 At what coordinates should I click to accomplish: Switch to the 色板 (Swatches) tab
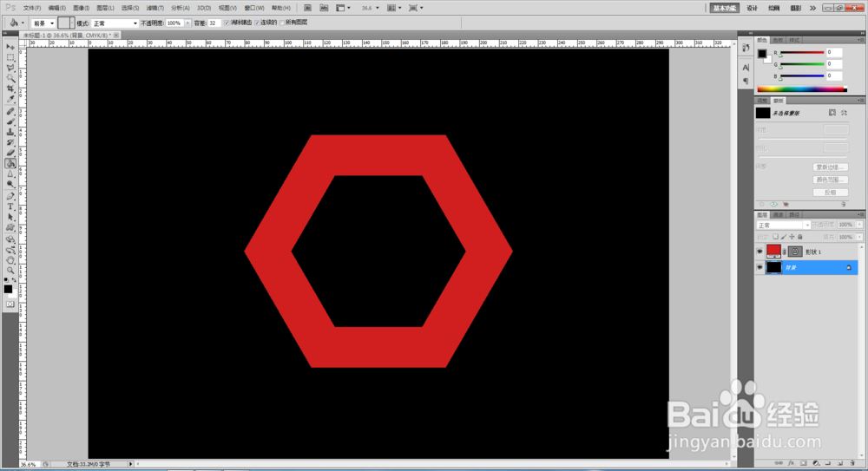(x=779, y=40)
